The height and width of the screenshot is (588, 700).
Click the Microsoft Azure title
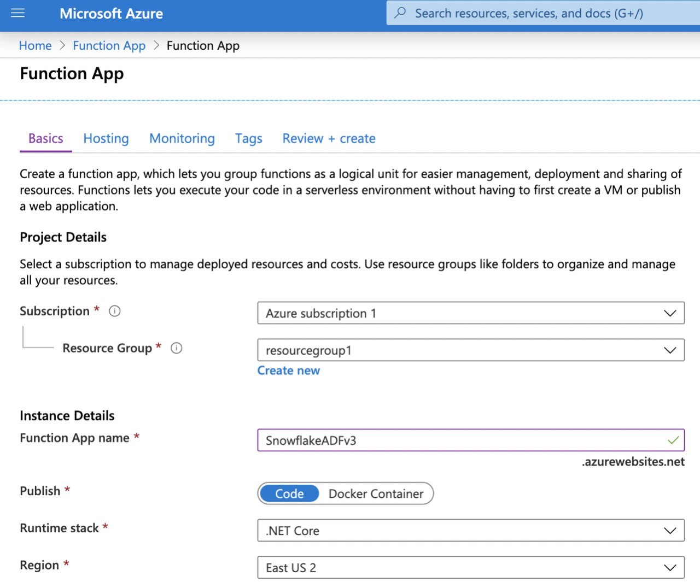click(x=111, y=14)
